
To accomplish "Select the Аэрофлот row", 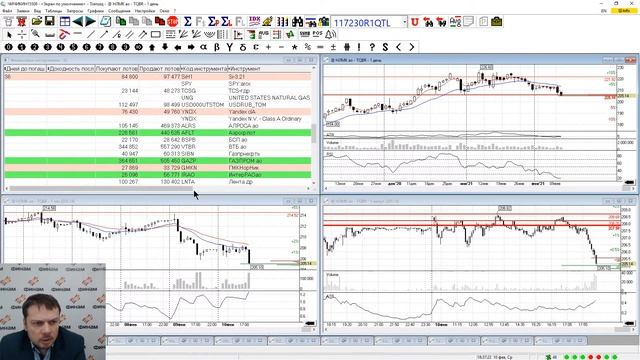I will 158,133.
